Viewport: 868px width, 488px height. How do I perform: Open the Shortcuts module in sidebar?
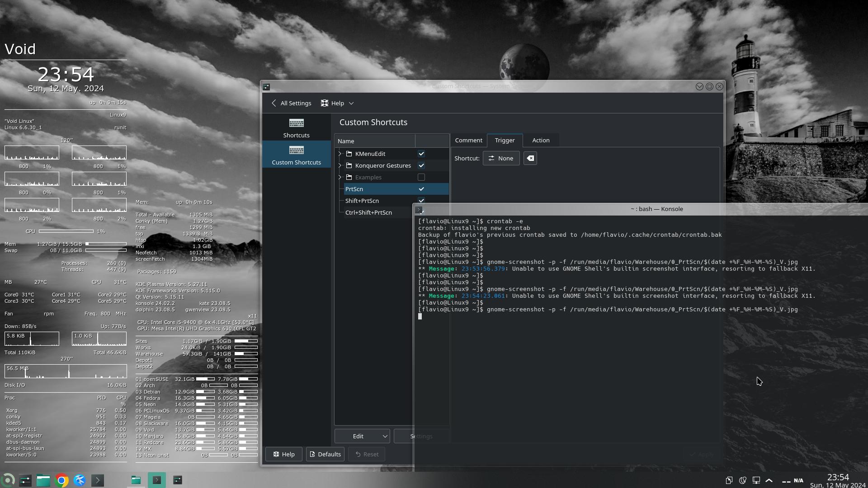296,128
